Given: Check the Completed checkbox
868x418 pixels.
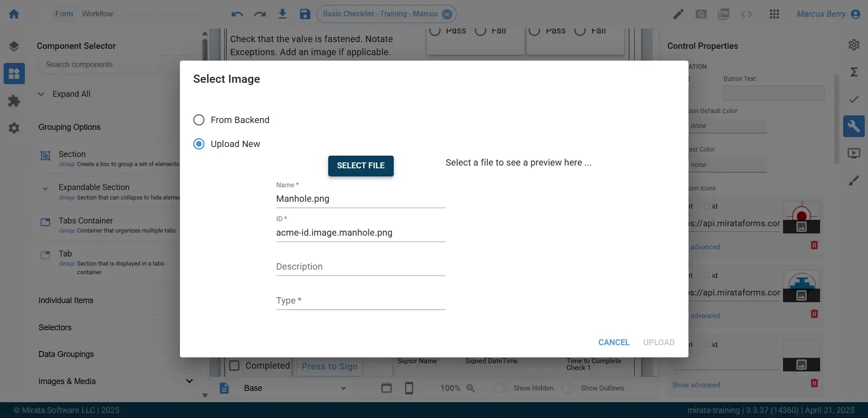Looking at the screenshot, I should click(234, 365).
